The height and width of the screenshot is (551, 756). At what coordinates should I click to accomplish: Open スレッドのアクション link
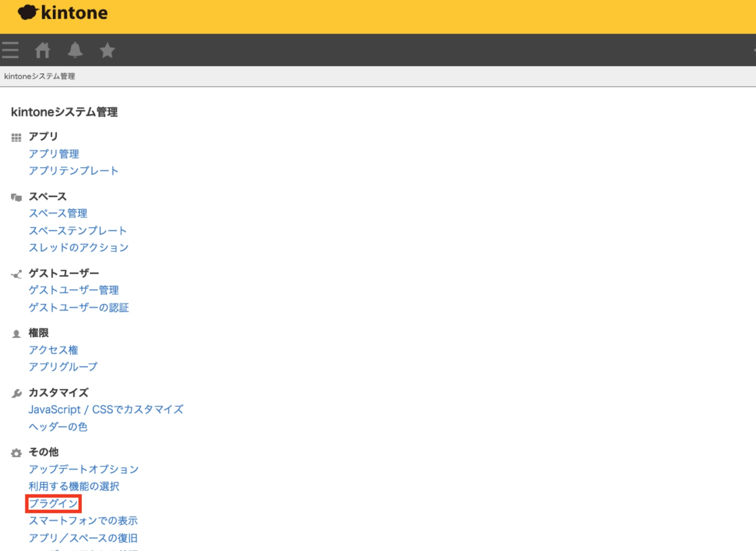click(79, 248)
